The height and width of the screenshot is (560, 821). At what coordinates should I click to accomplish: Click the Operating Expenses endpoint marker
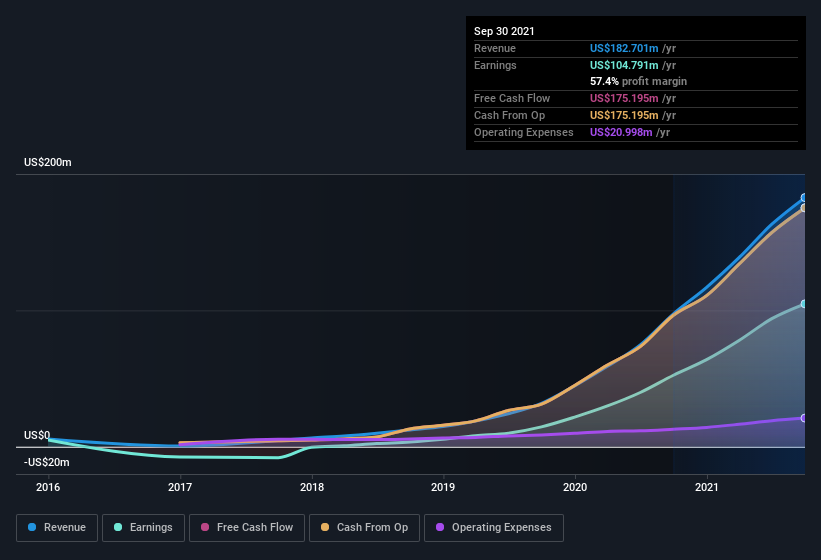[804, 418]
